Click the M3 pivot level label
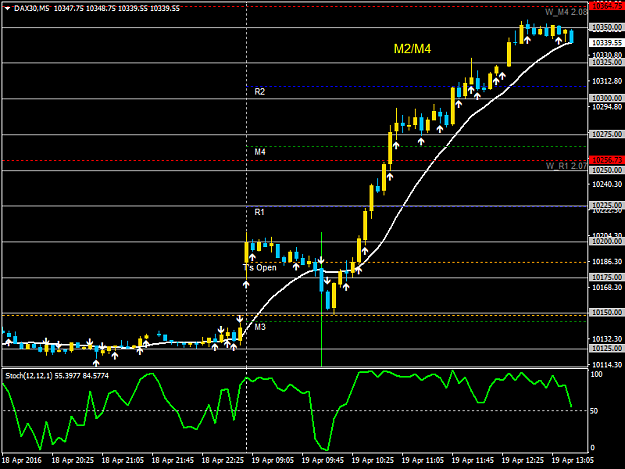Viewport: 625px width, 469px height. pos(260,327)
